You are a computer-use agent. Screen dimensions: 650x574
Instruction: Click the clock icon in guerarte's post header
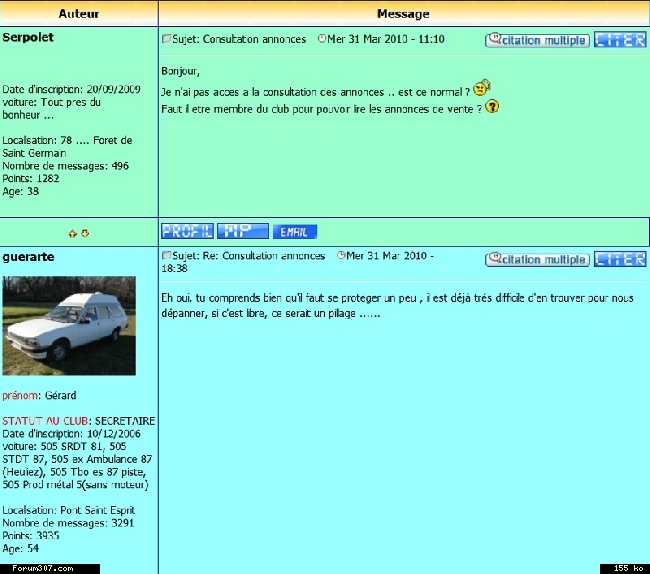pos(341,257)
